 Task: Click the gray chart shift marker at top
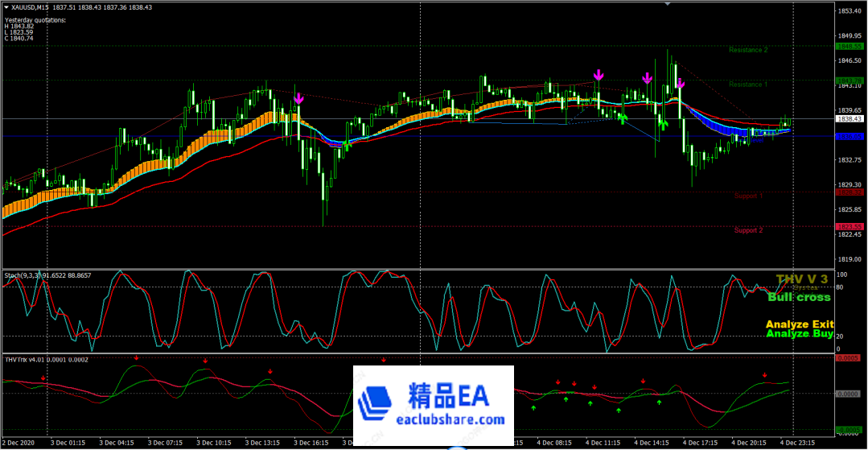coord(667,4)
